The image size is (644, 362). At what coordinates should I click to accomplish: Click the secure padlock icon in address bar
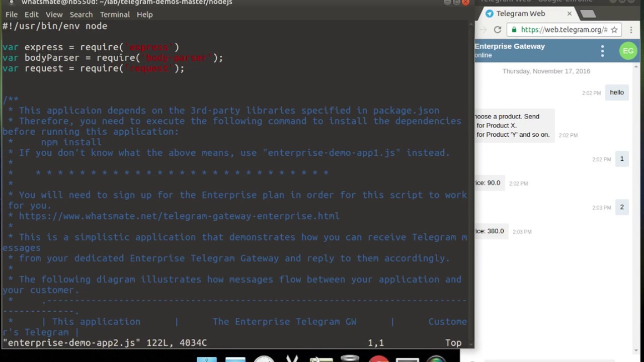(x=514, y=30)
